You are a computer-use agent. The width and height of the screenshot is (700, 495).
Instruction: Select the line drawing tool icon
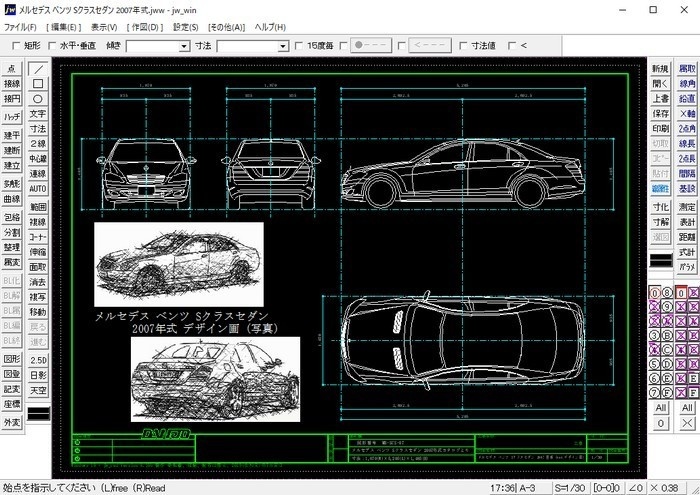(38, 69)
